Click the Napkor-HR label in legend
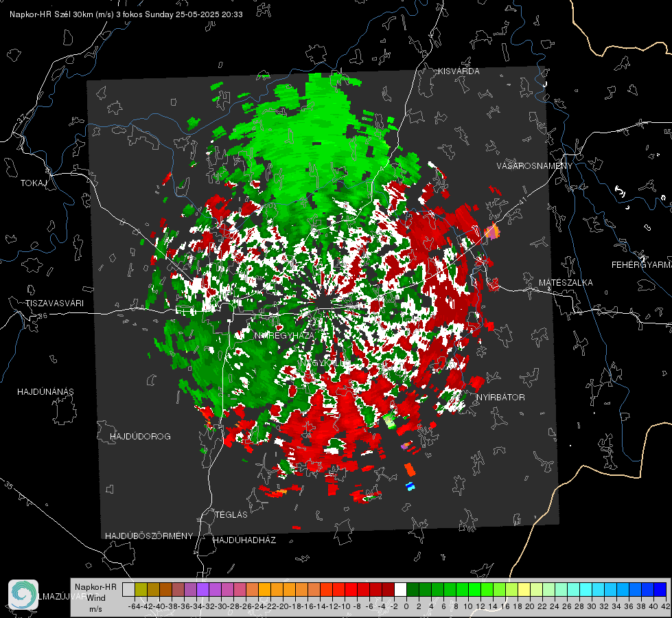The height and width of the screenshot is (618, 672). (95, 587)
